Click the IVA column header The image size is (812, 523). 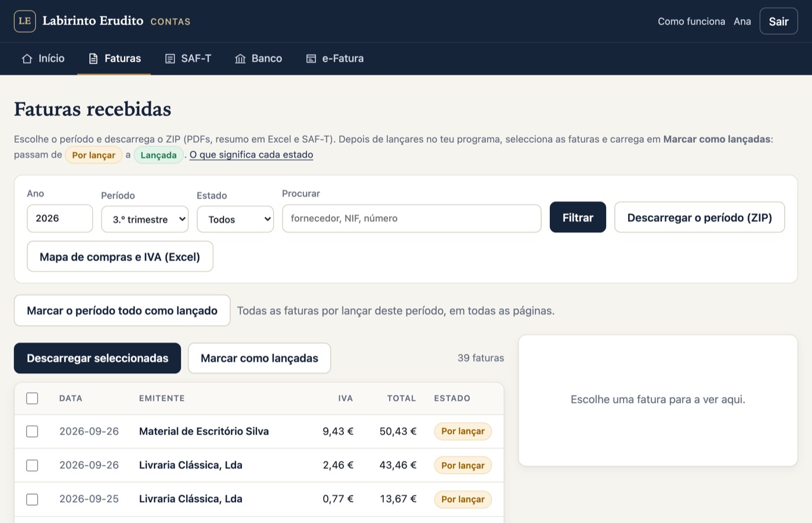pyautogui.click(x=346, y=398)
